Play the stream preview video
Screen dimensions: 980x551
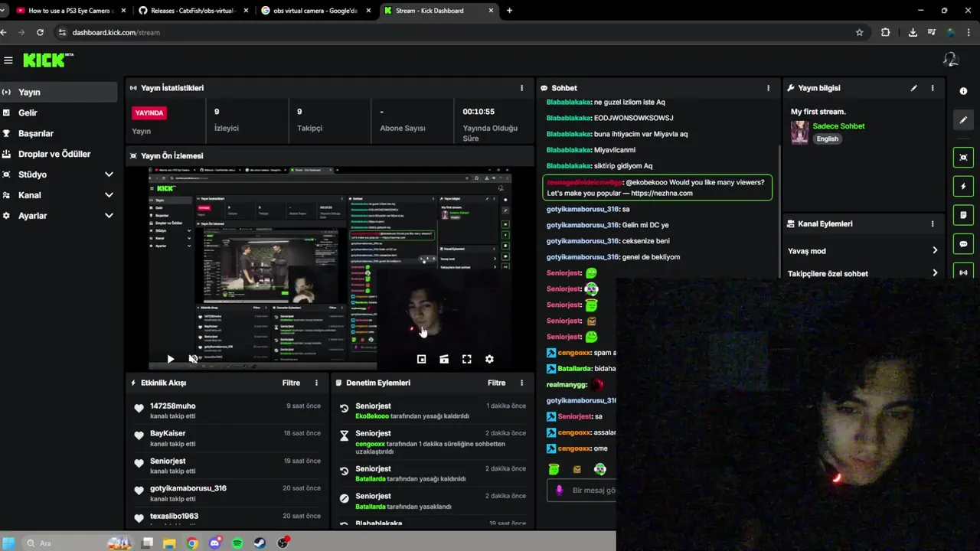point(170,359)
